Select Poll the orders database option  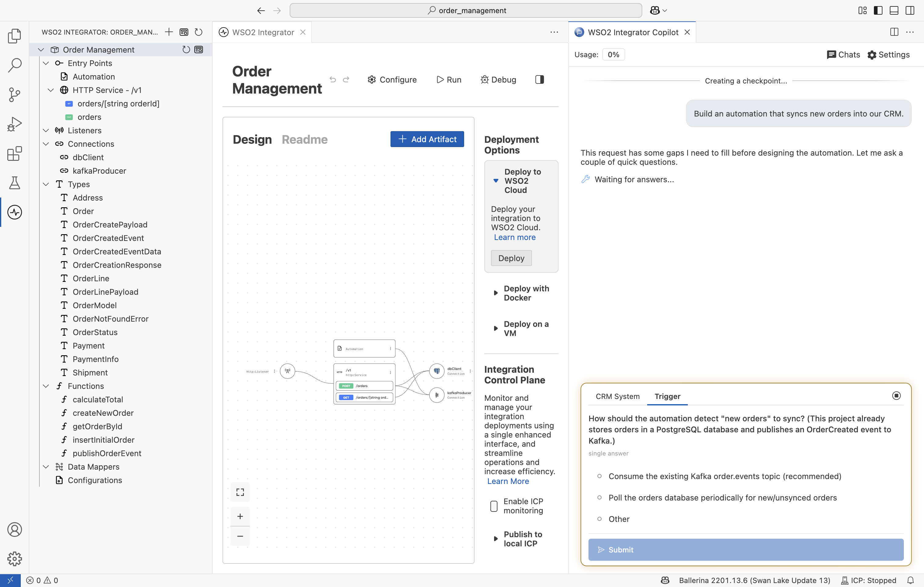pyautogui.click(x=599, y=497)
